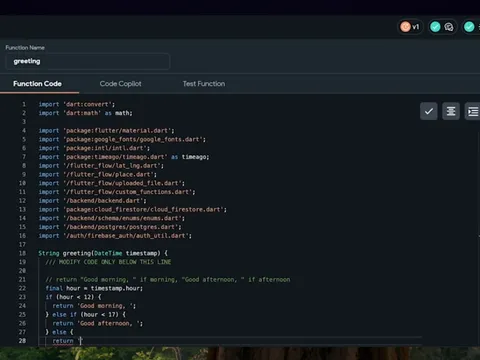Open the v1 version history badge
Screen dimensions: 480x360
click(410, 27)
